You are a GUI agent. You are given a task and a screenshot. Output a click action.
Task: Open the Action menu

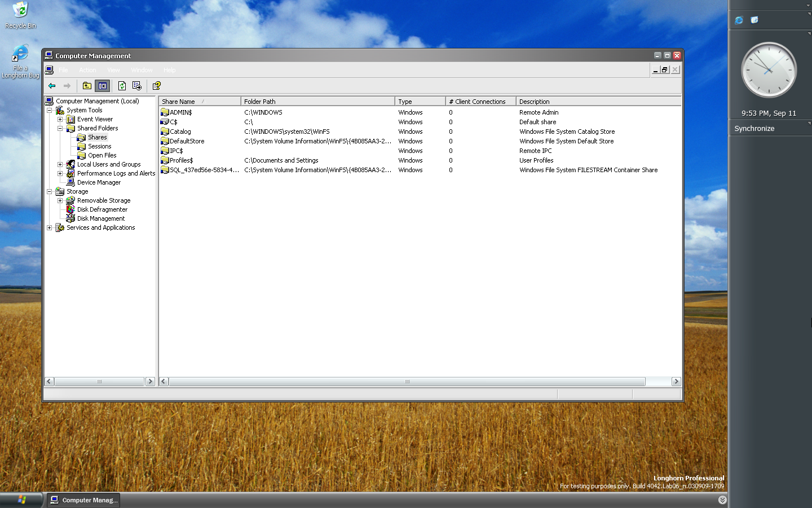87,70
